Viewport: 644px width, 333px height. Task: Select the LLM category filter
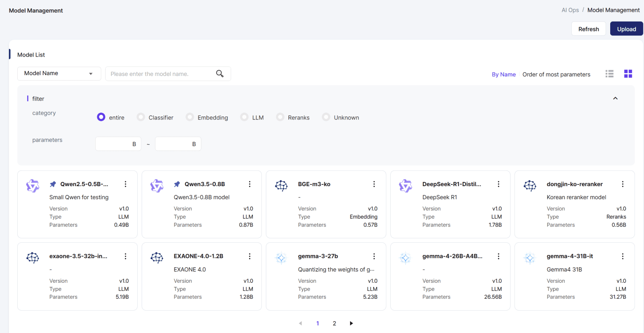pyautogui.click(x=244, y=117)
